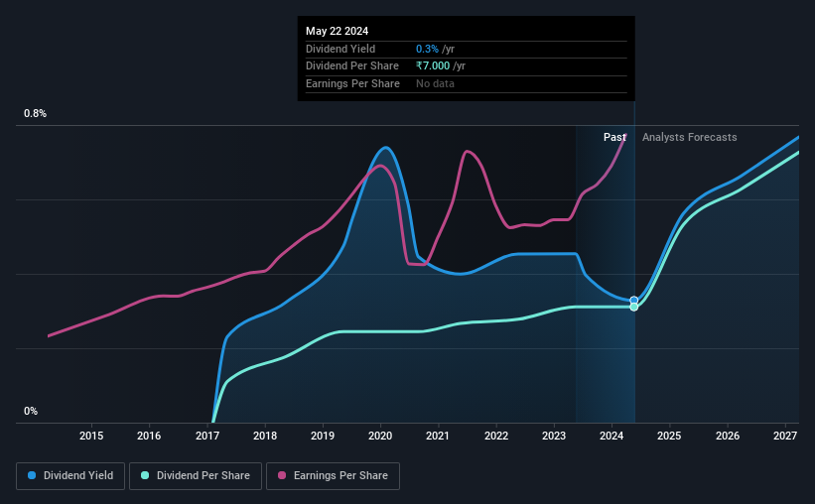Select the 2016 label on the x-axis
The width and height of the screenshot is (815, 504).
149,436
